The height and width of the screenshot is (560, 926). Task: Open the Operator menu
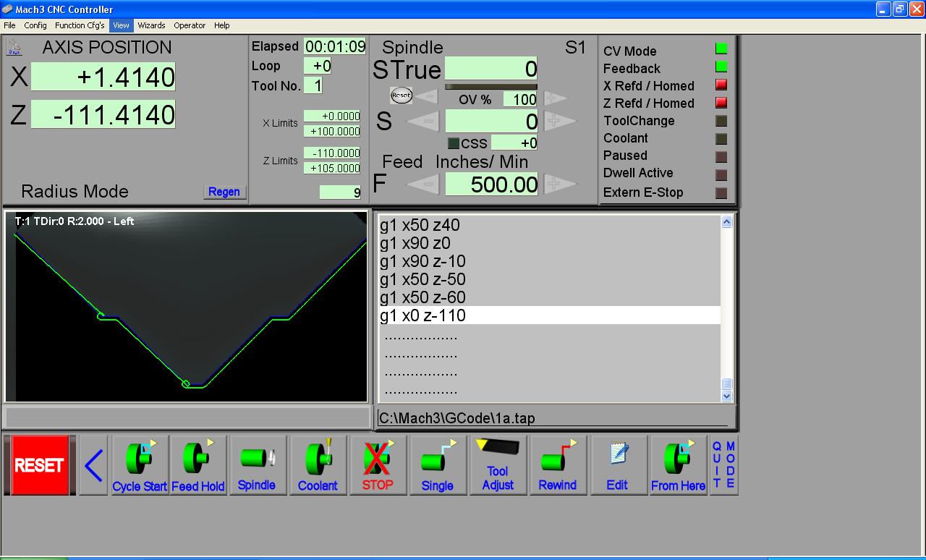190,25
